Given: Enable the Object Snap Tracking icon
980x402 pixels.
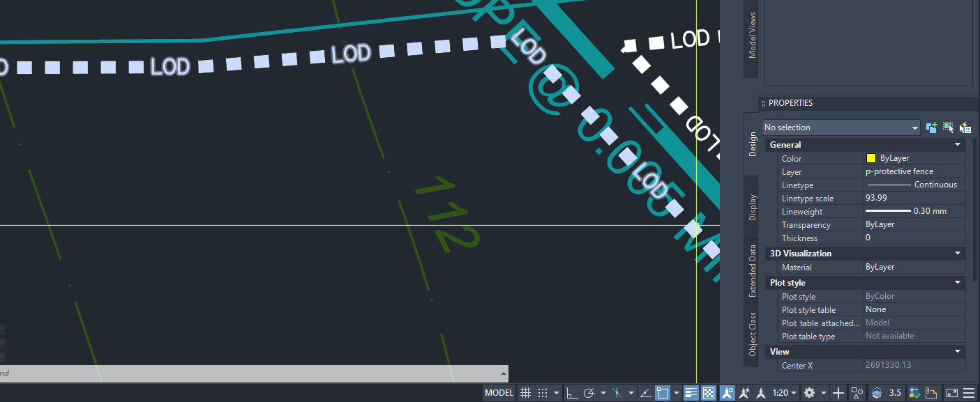Looking at the screenshot, I should 644,392.
